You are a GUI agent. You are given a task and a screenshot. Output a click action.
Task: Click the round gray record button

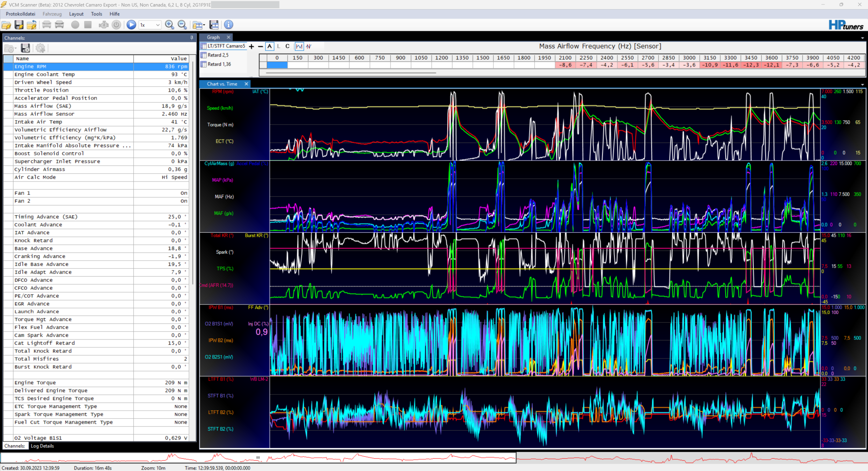pyautogui.click(x=75, y=25)
